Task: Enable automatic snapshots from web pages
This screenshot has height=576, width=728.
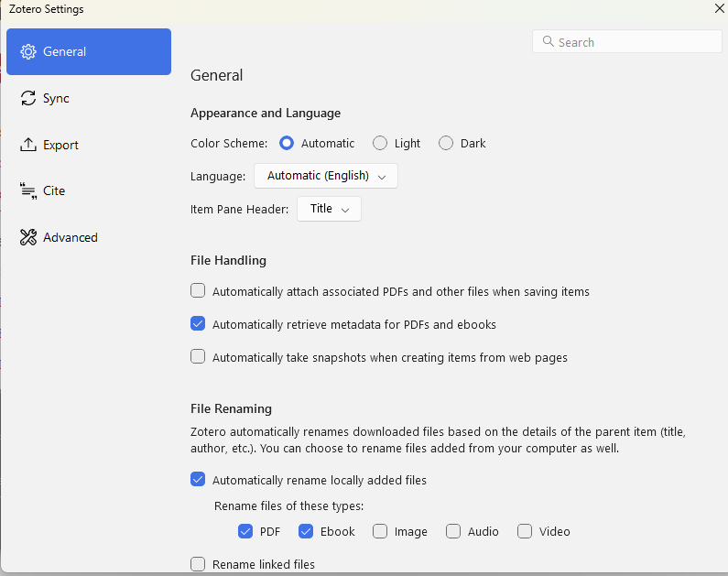Action: (x=198, y=356)
